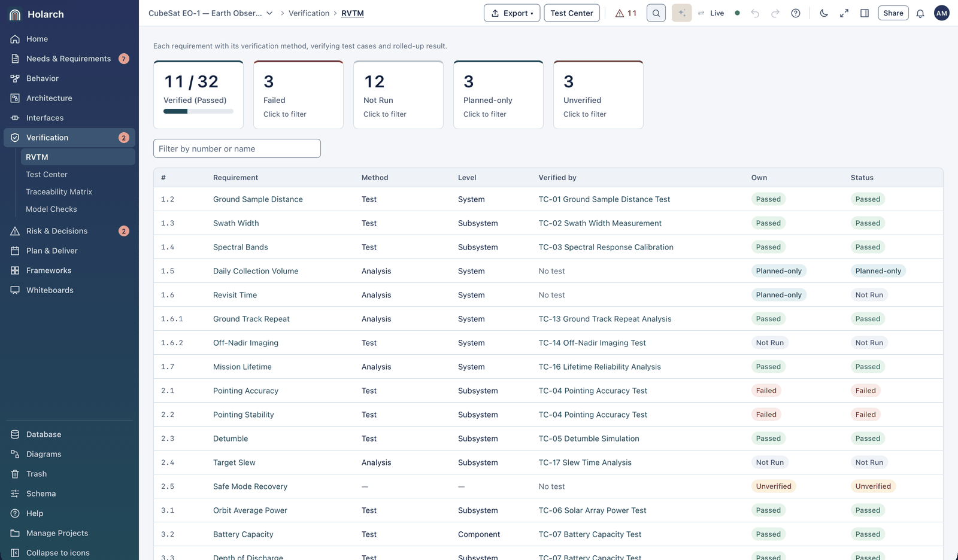This screenshot has height=560, width=958.
Task: Open Diagrams from the sidebar
Action: click(69, 454)
